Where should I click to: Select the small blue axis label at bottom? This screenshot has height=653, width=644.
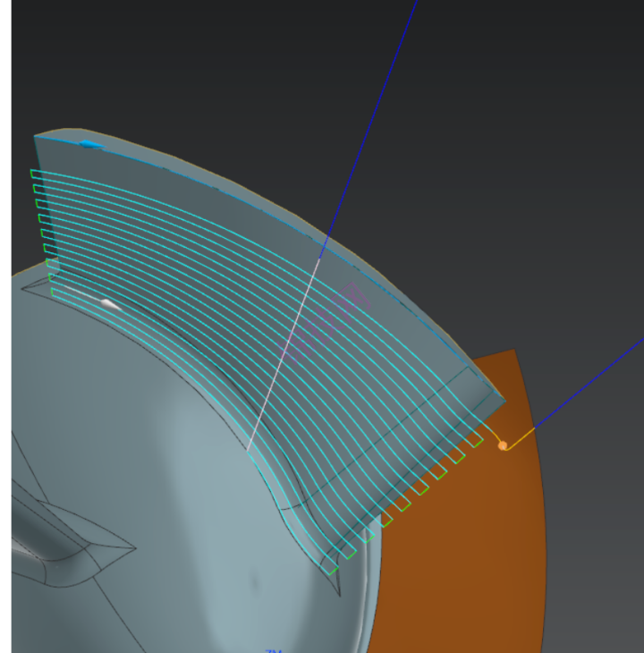274,650
